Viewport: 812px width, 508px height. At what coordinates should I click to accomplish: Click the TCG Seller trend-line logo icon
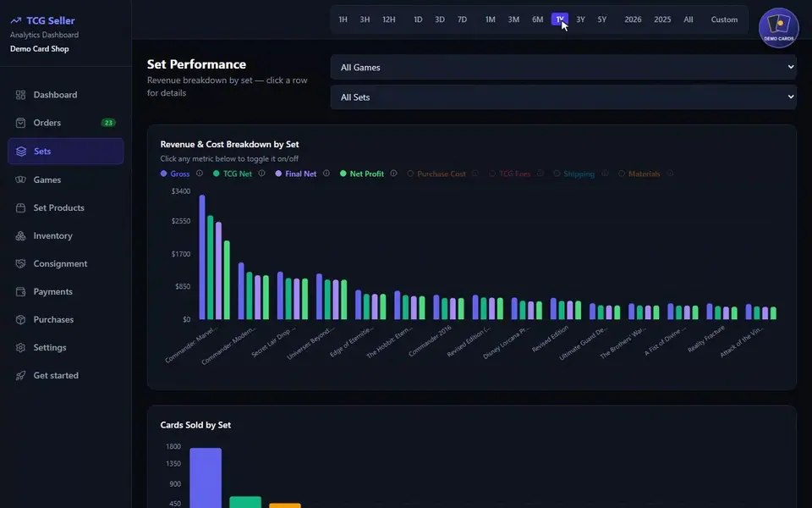point(16,20)
